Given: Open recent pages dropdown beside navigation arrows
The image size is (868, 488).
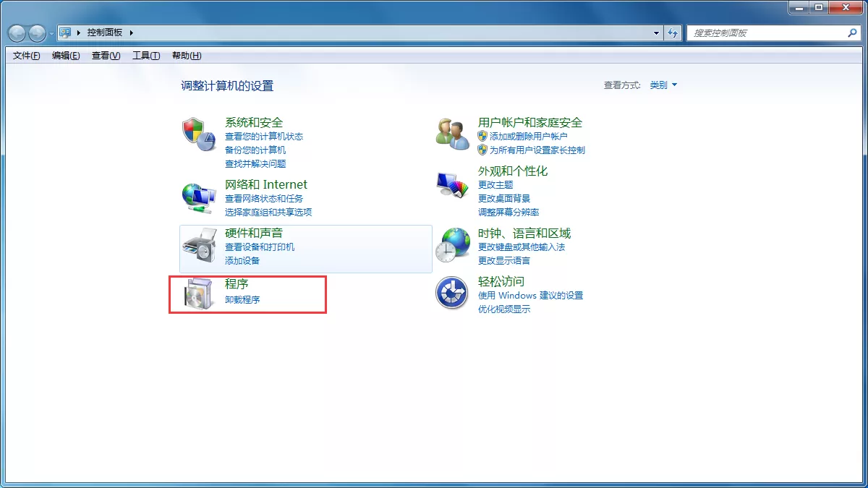Looking at the screenshot, I should coord(51,33).
